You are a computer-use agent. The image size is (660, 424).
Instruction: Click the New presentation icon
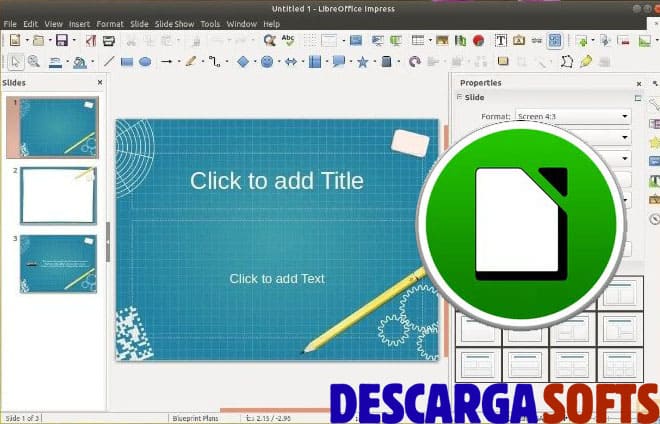pos(15,40)
